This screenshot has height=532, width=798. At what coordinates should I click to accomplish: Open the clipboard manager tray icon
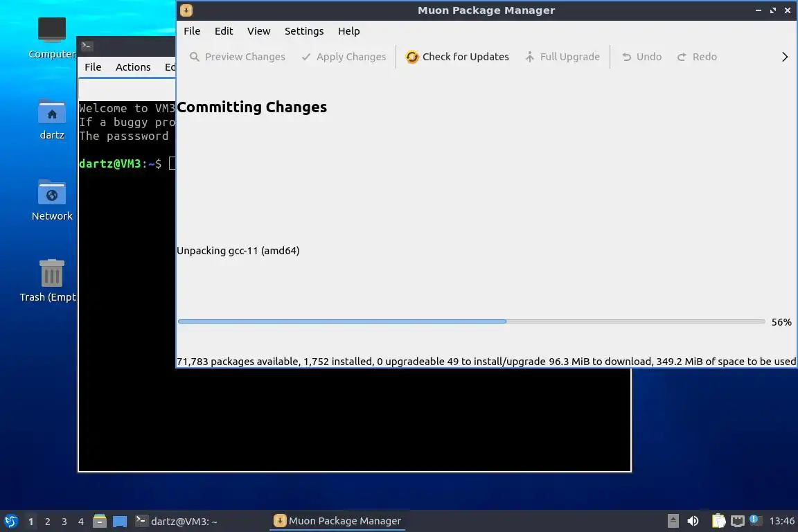(x=718, y=521)
